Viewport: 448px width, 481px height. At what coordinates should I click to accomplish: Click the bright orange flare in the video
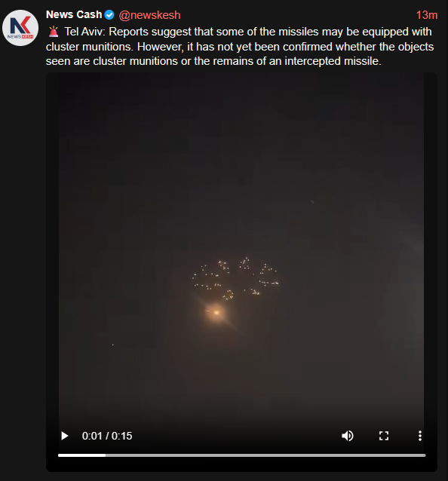(216, 313)
